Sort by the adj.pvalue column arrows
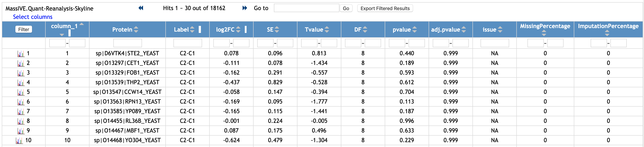Screen dimensions: 644x147 tap(464, 30)
